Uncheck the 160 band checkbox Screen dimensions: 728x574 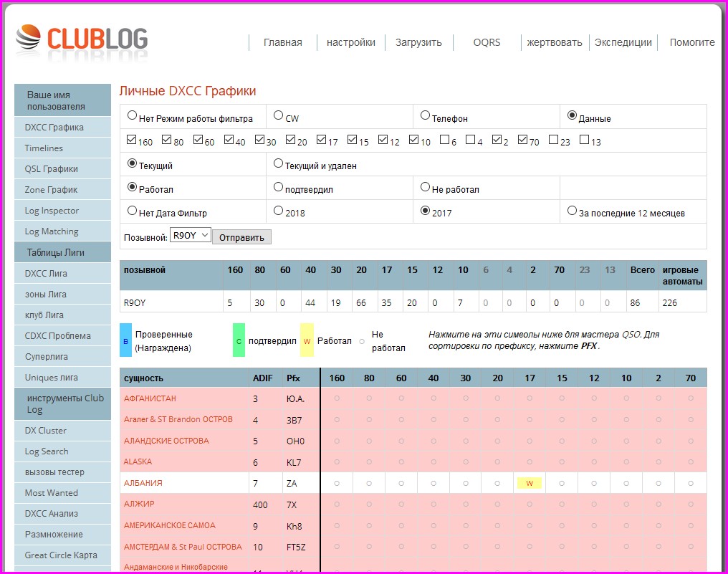point(132,140)
